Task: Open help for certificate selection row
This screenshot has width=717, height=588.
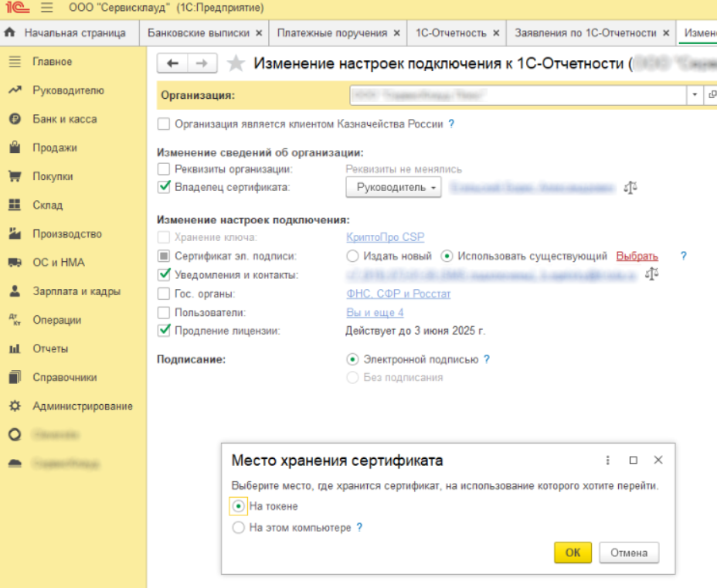Action: click(683, 256)
